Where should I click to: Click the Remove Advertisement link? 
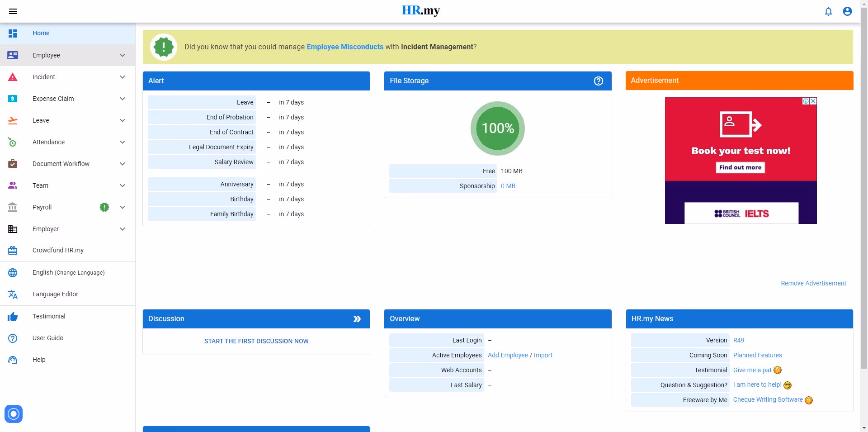click(x=813, y=283)
